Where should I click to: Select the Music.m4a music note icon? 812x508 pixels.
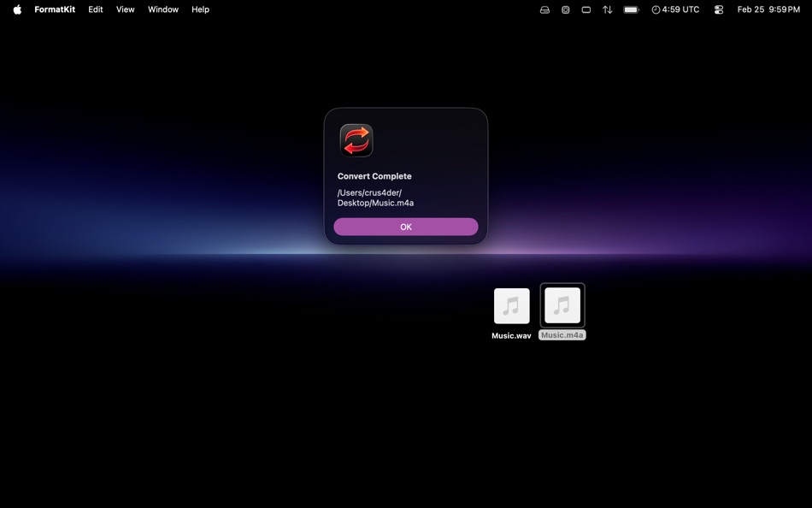coord(562,305)
